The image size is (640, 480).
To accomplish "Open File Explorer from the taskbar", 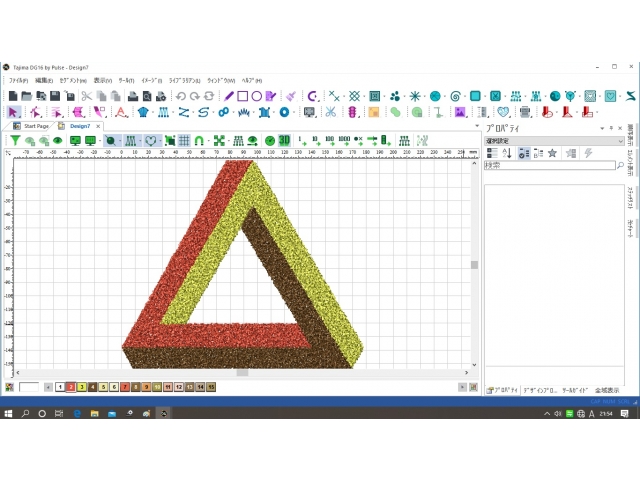I will point(94,413).
